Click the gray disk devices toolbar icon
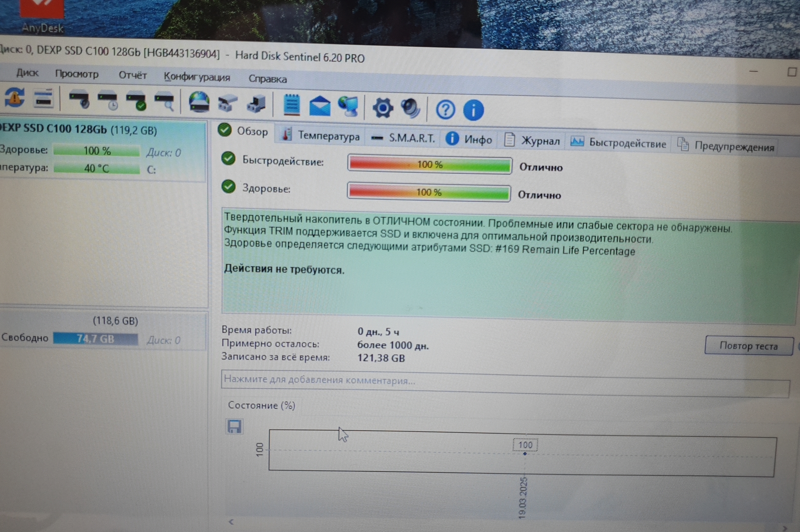The image size is (800, 532). pyautogui.click(x=228, y=103)
